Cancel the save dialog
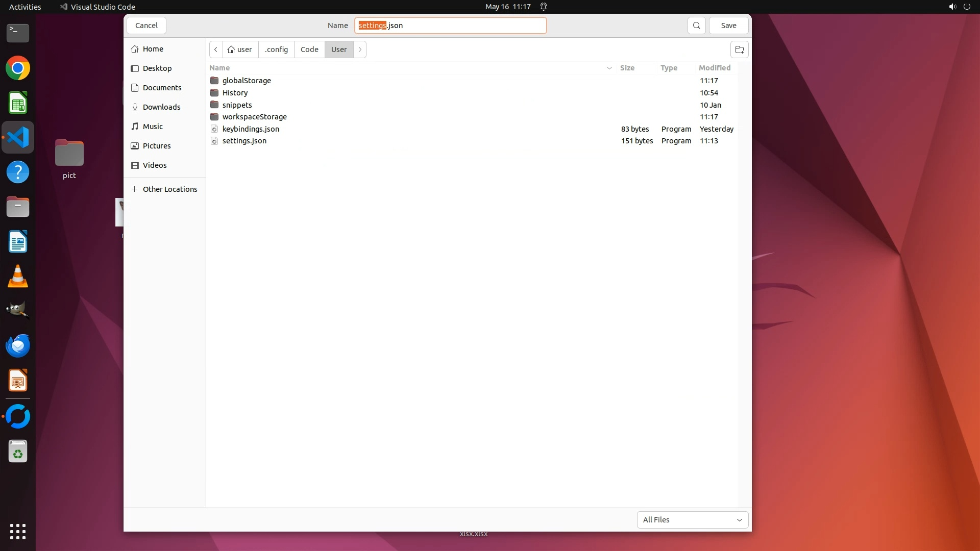980x551 pixels. point(146,26)
